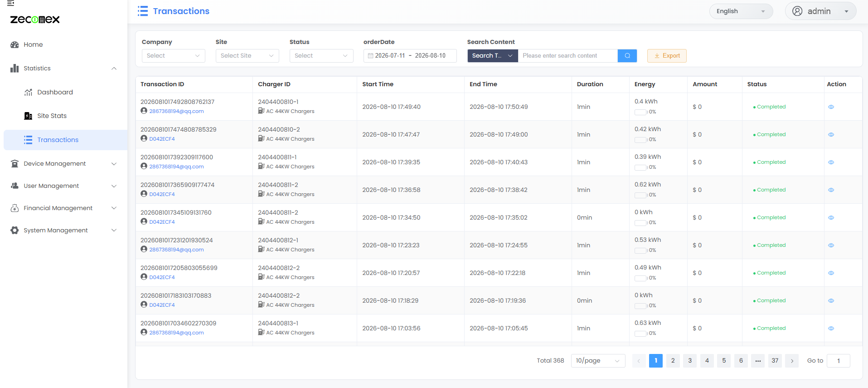The height and width of the screenshot is (388, 868).
Task: Open user D042ECF4 for transaction ending 8785329
Action: [162, 139]
